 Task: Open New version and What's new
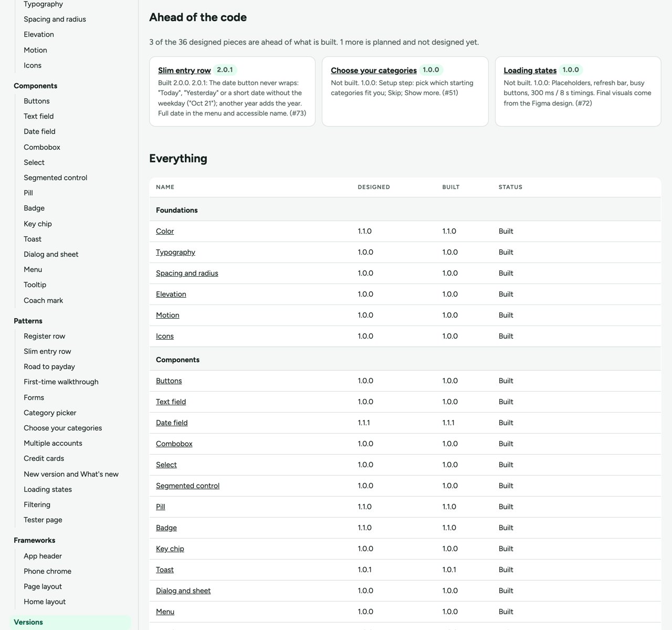coord(71,474)
